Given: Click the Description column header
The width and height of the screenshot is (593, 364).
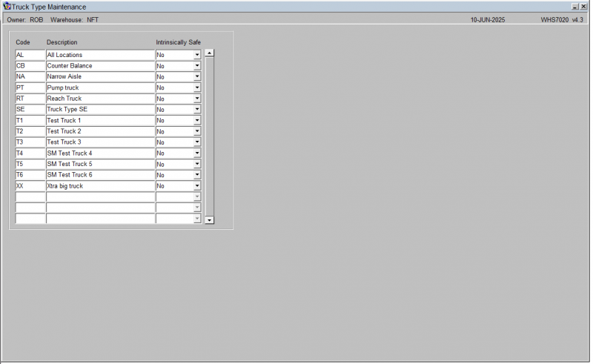Looking at the screenshot, I should pyautogui.click(x=62, y=42).
